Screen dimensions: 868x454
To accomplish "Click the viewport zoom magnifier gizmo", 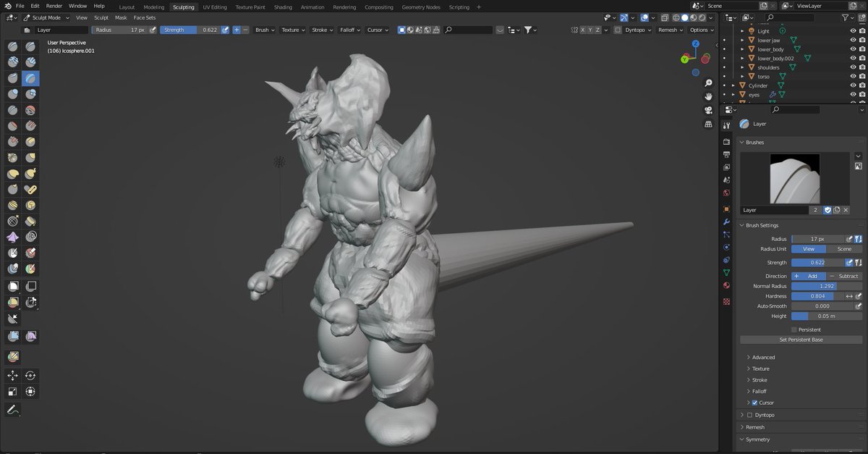I will (708, 83).
